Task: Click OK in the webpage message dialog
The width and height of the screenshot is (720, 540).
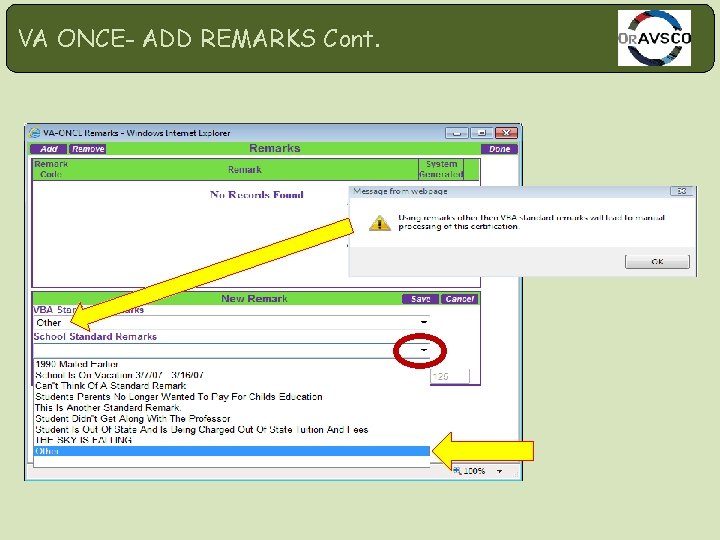Action: (657, 262)
